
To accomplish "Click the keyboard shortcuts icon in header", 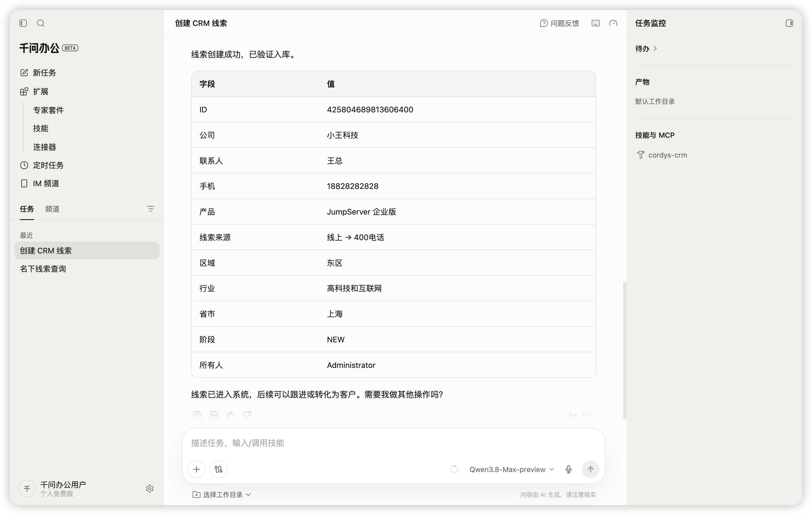I will click(595, 23).
